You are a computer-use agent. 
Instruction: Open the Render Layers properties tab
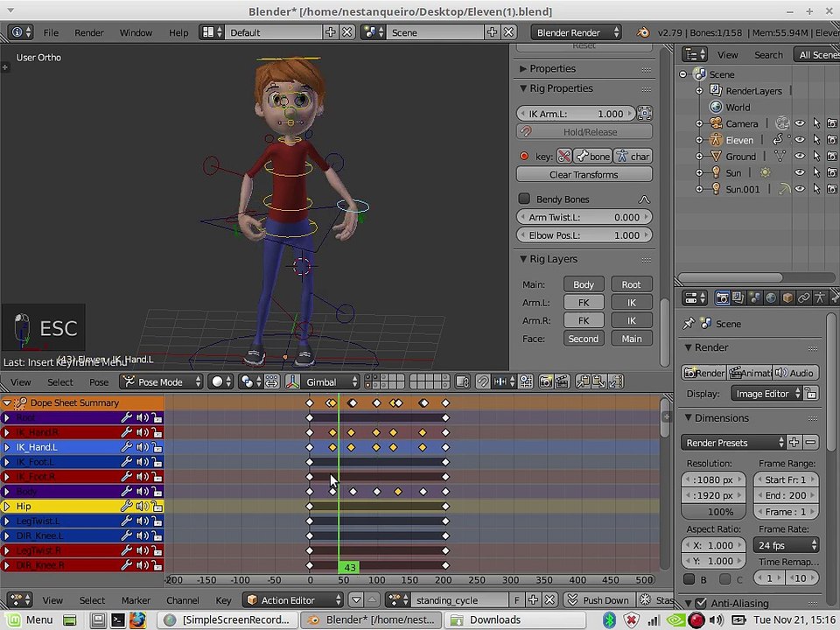coord(738,297)
